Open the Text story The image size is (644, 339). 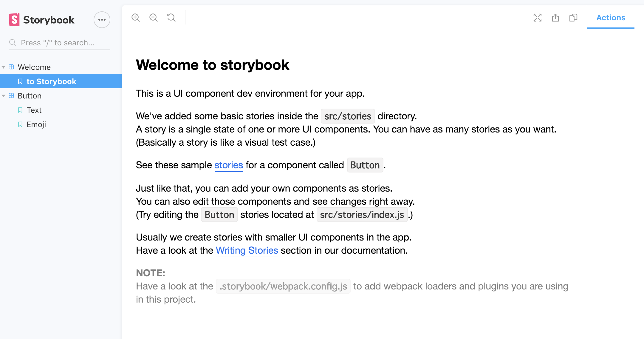(61, 110)
